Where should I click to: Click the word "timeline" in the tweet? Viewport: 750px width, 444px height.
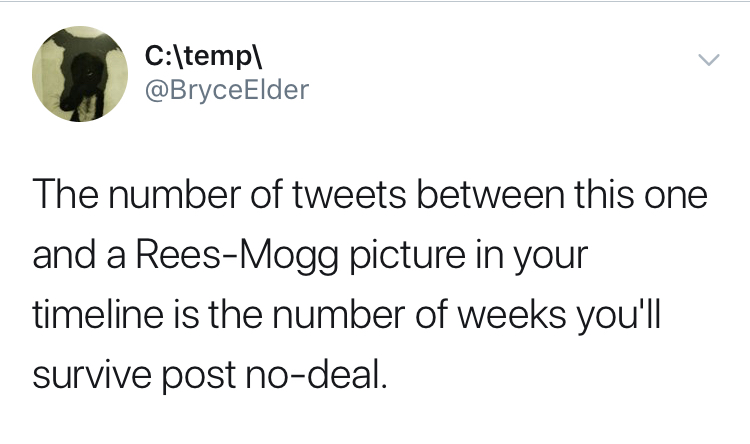point(98,314)
